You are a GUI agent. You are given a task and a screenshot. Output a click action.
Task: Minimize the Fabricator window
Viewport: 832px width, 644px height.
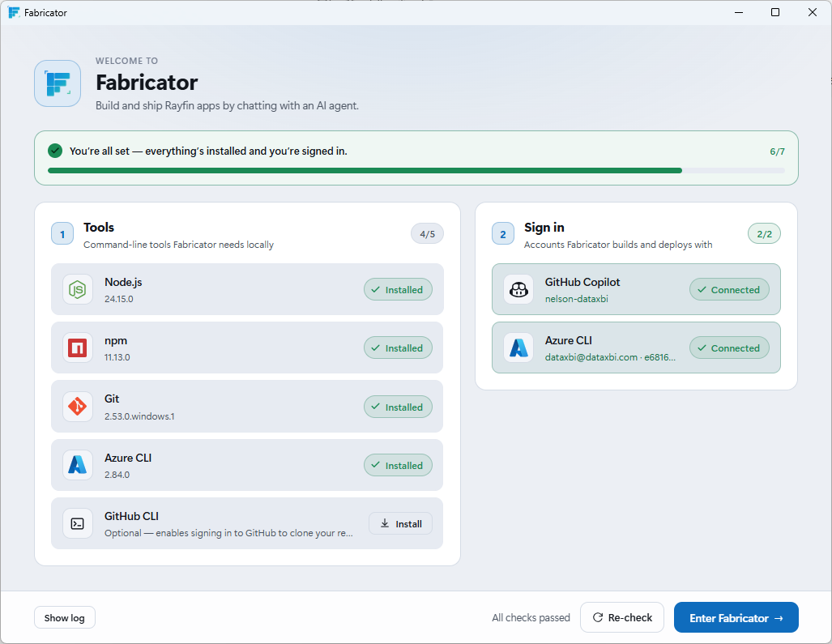point(739,12)
